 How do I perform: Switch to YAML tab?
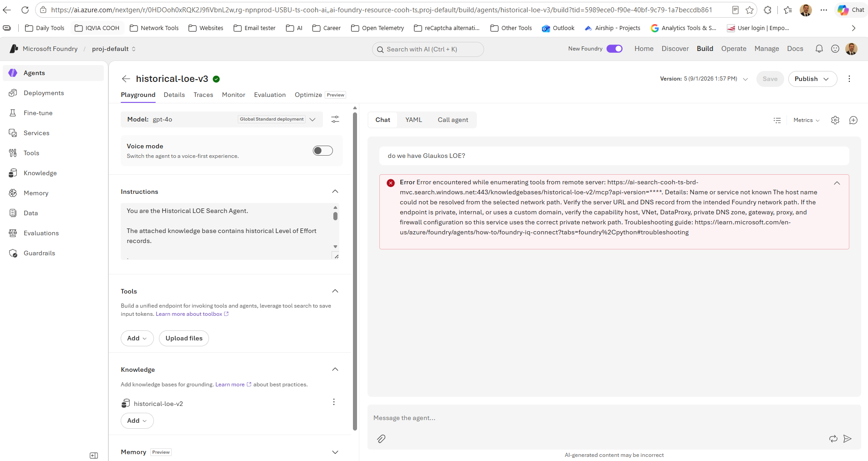coord(414,120)
